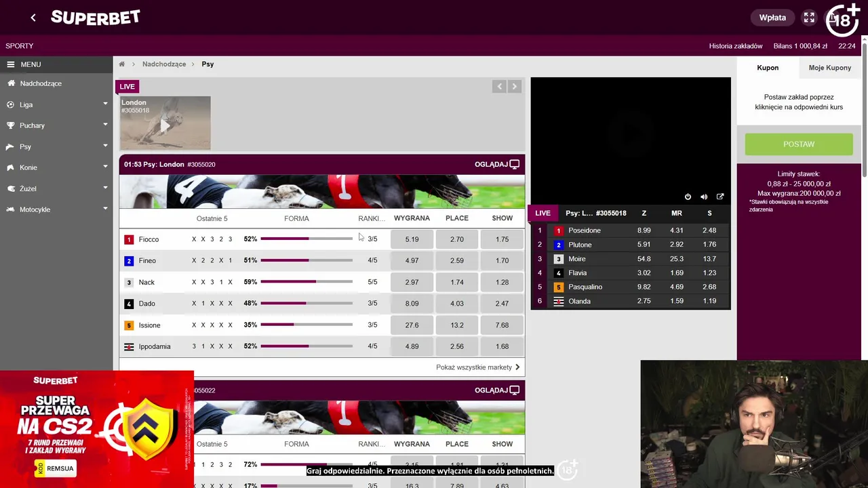Click the Liga sidebar icon
The height and width of the screenshot is (488, 868).
pyautogui.click(x=11, y=104)
